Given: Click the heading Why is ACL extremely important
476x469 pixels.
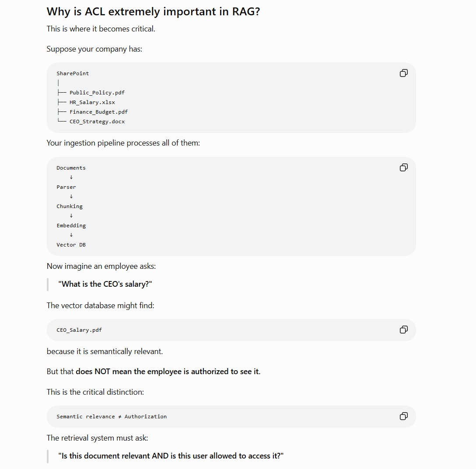Looking at the screenshot, I should tap(153, 11).
